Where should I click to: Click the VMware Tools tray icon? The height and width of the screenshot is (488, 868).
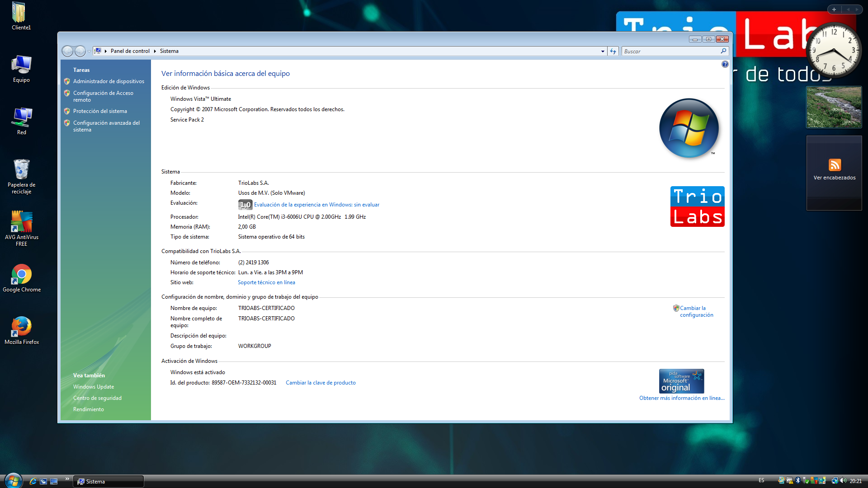[789, 480]
